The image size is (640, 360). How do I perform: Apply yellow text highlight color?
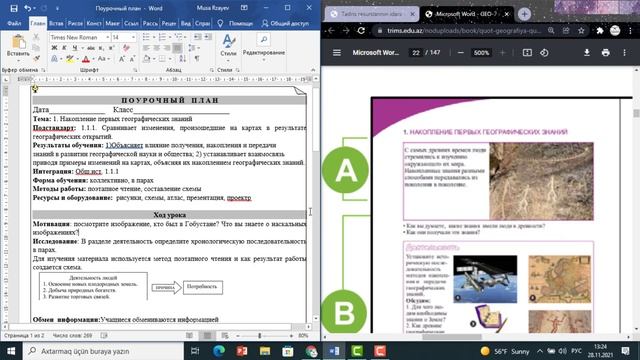pyautogui.click(x=70, y=59)
